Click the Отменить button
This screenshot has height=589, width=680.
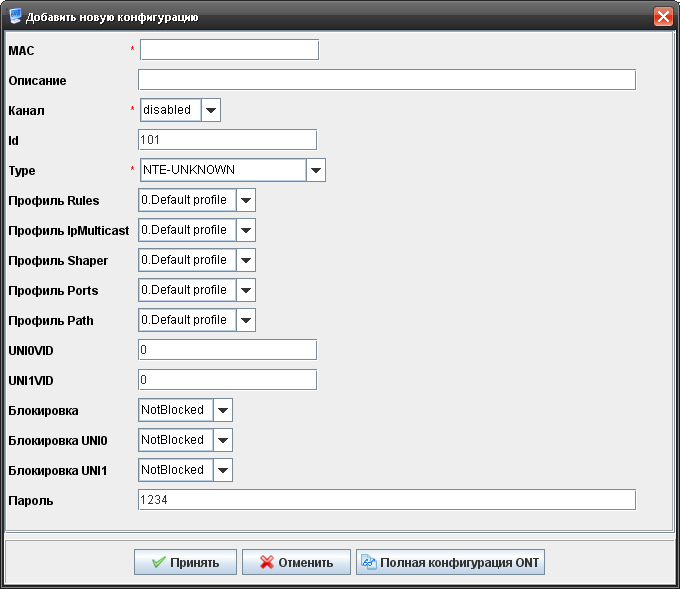(x=296, y=562)
